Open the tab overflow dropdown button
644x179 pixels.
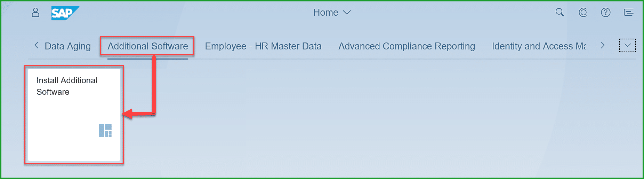point(628,46)
